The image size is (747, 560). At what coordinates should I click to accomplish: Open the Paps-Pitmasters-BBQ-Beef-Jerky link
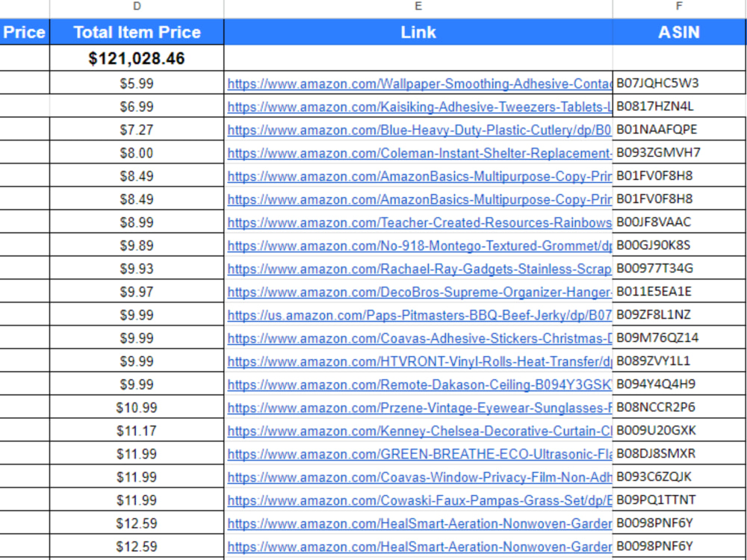click(420, 315)
